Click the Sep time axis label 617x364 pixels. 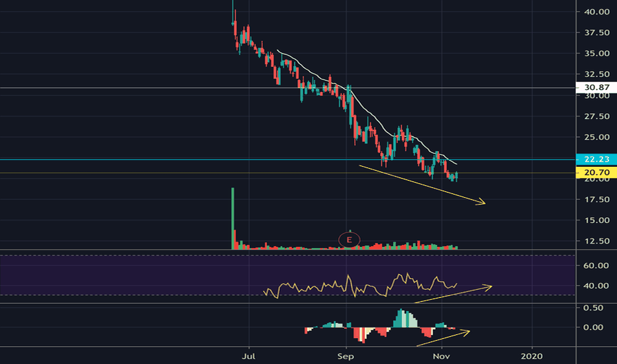(x=346, y=357)
